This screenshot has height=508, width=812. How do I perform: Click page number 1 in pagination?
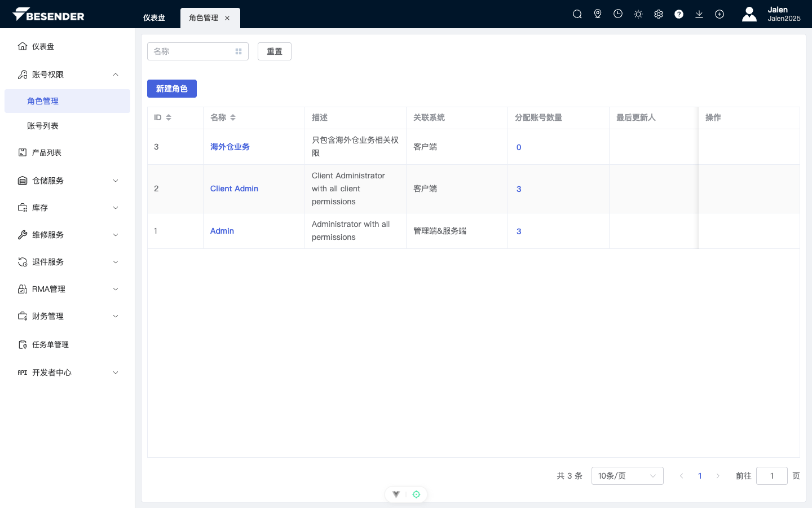point(700,476)
